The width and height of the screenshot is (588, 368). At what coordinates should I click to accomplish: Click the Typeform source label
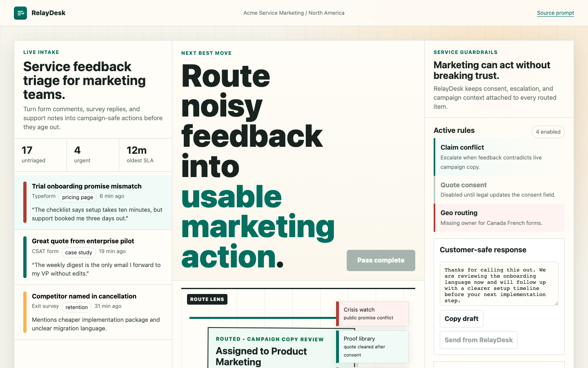point(44,196)
